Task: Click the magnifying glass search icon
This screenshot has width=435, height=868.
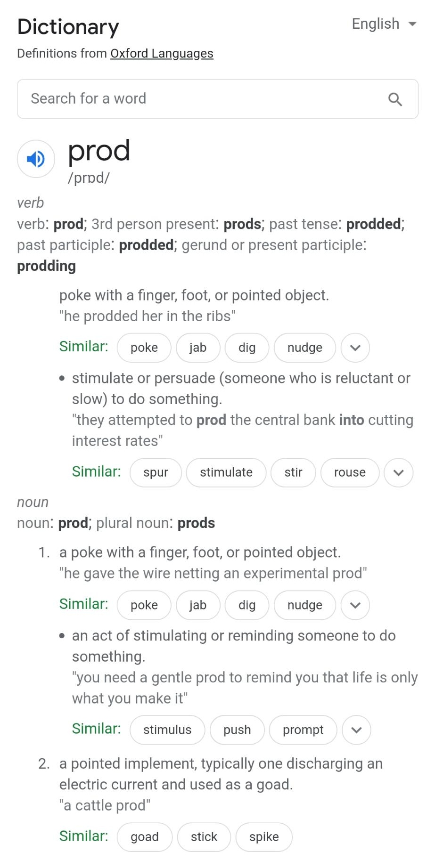Action: click(395, 99)
